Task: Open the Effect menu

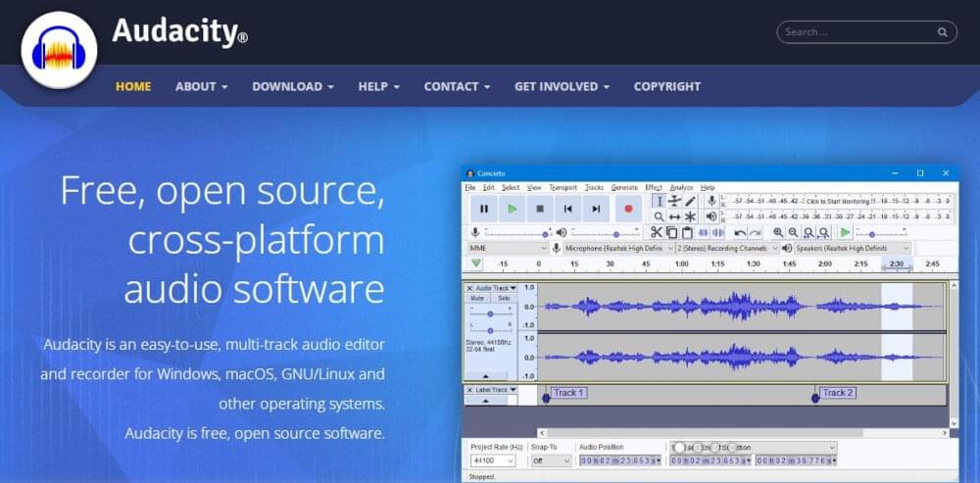Action: 653,187
